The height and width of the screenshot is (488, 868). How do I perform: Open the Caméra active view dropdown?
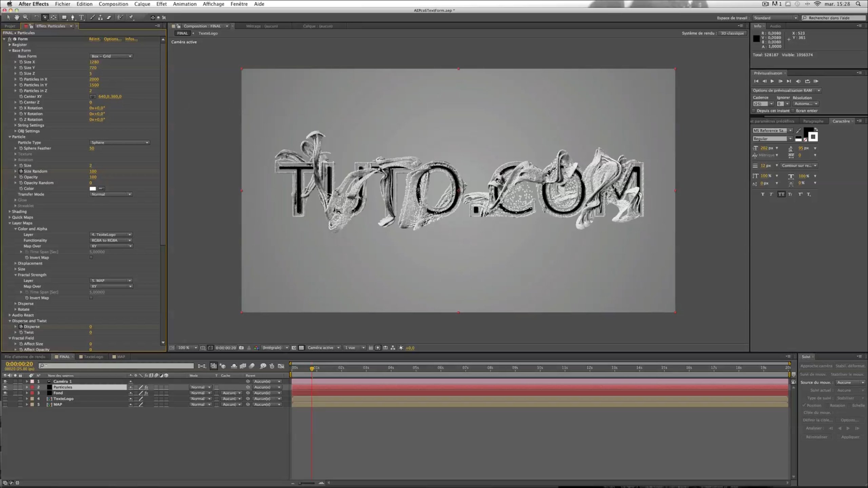click(323, 348)
